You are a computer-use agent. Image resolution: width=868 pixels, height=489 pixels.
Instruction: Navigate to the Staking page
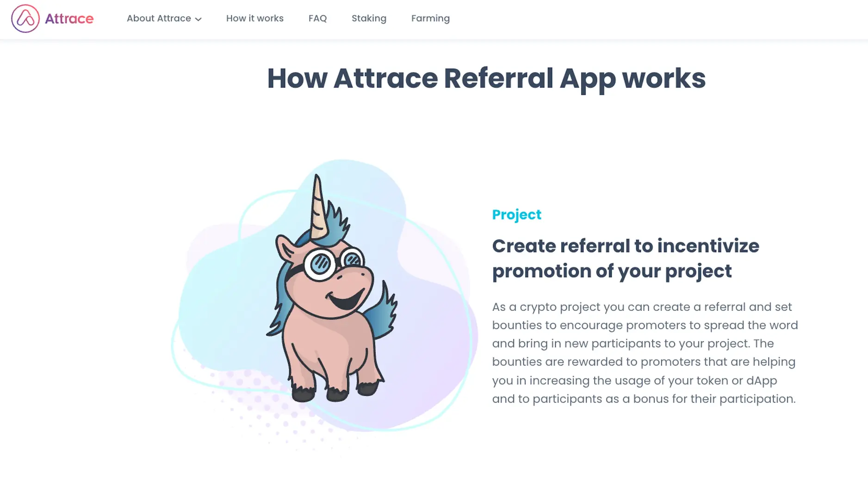(369, 19)
